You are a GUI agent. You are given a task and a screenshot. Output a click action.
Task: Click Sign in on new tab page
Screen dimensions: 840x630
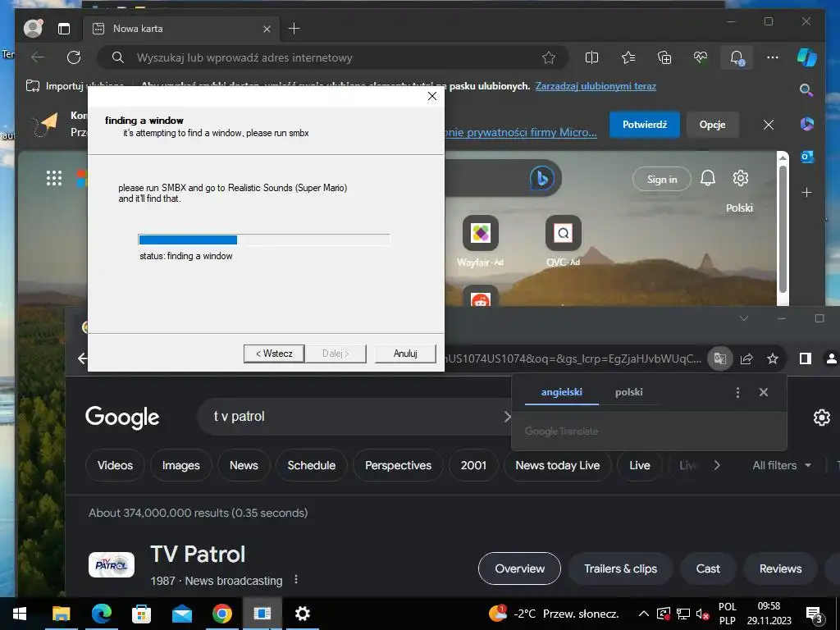tap(662, 180)
